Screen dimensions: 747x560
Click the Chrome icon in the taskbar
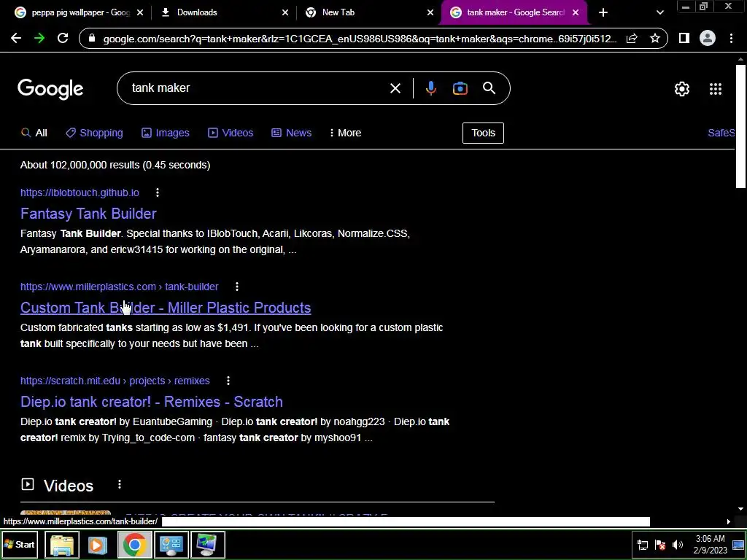(x=134, y=544)
